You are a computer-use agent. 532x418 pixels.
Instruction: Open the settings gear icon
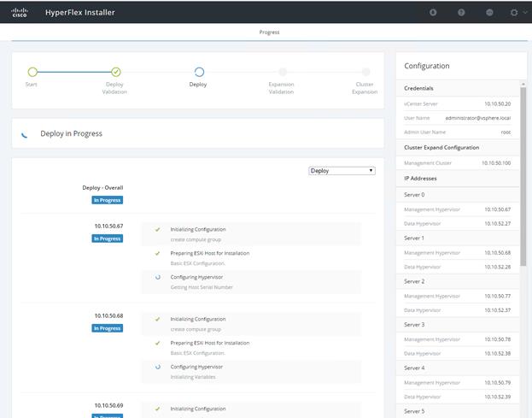[514, 13]
